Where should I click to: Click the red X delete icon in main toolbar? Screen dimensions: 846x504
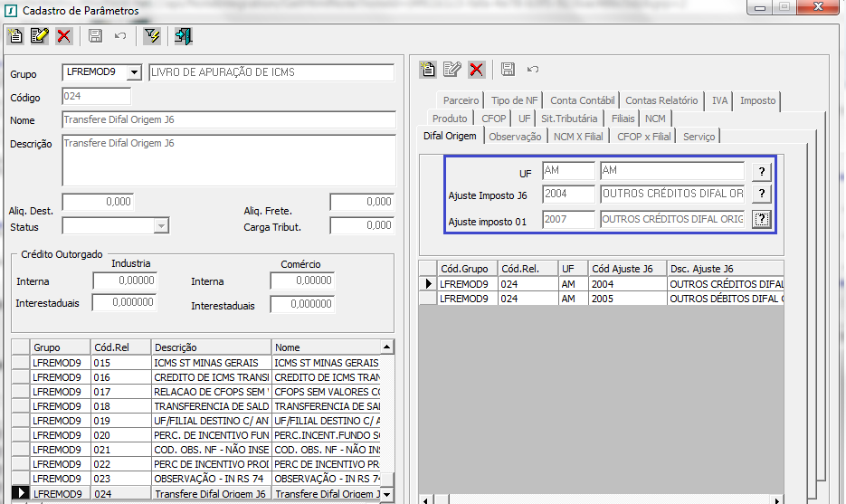point(63,36)
